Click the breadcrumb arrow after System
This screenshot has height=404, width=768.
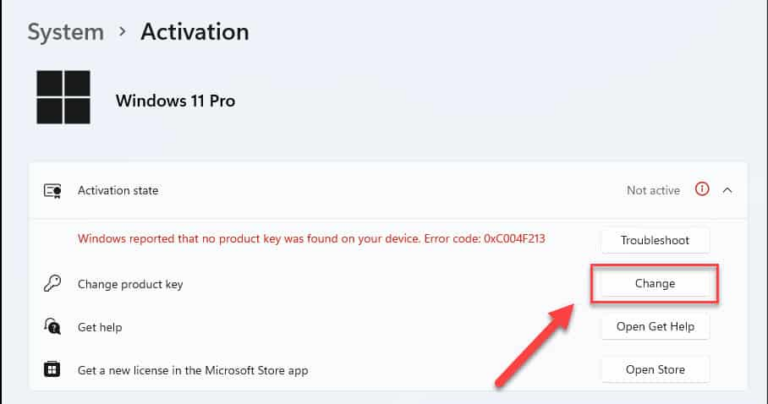tap(122, 32)
